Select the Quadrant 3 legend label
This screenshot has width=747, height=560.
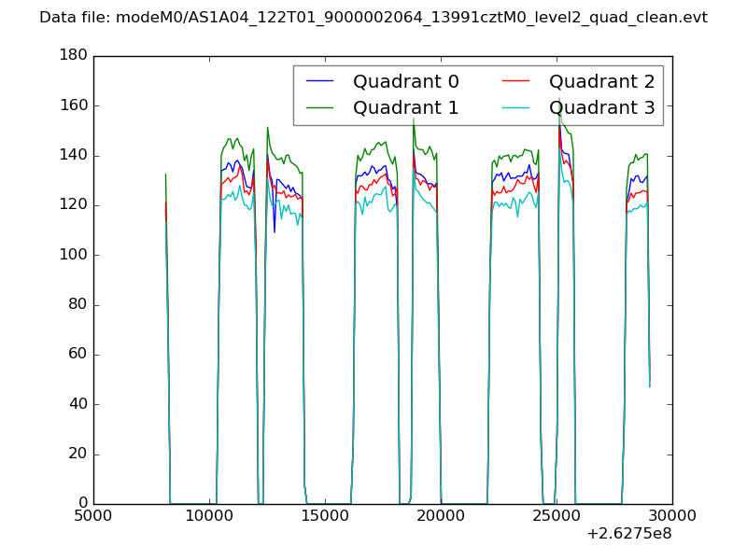601,108
